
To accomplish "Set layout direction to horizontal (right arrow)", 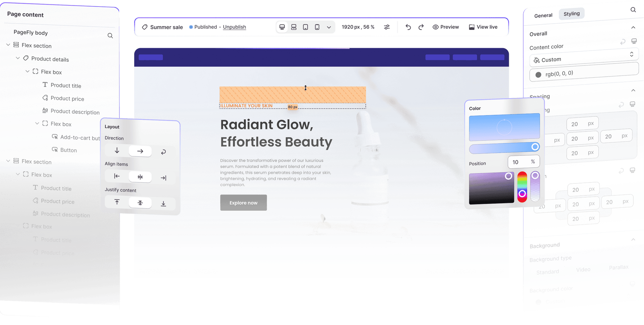I will click(x=140, y=151).
